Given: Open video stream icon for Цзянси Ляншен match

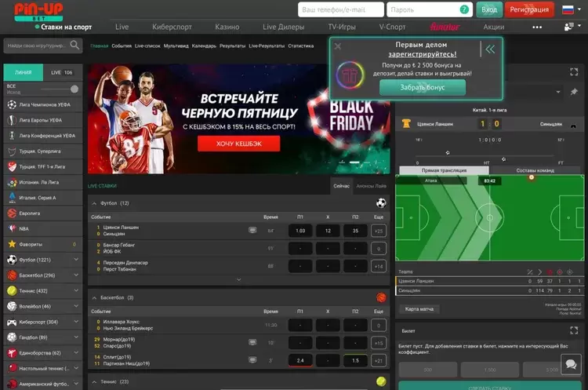Looking at the screenshot, I should [x=252, y=230].
